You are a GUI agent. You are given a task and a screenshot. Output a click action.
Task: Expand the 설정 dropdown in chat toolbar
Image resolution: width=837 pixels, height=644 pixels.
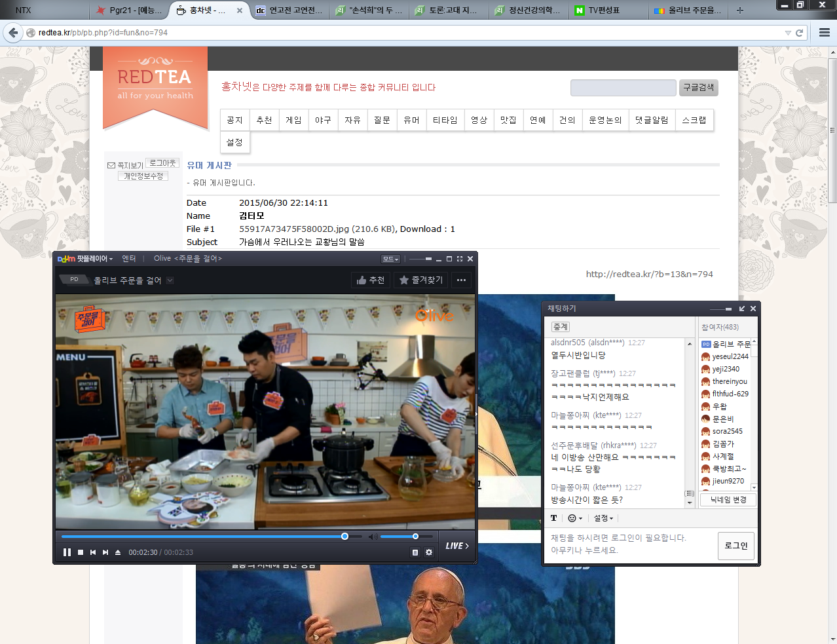(603, 518)
